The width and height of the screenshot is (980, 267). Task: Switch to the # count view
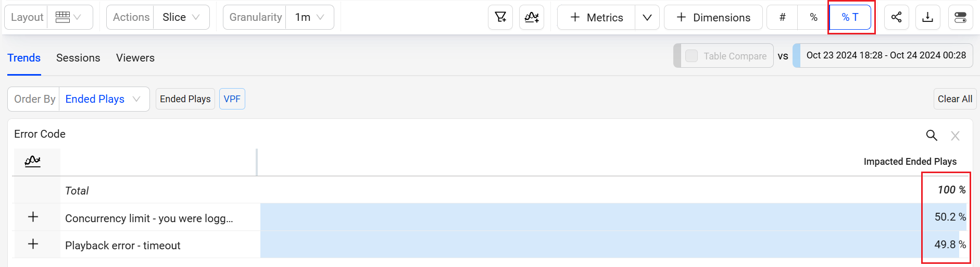click(x=782, y=17)
